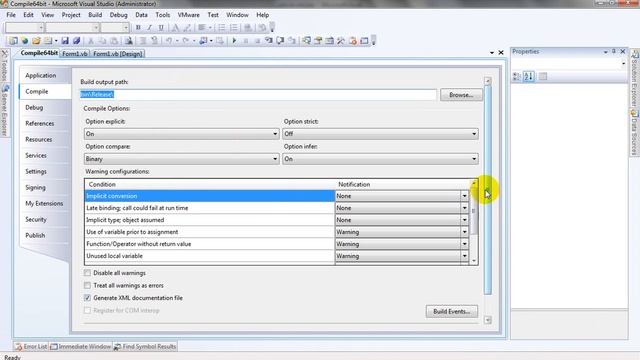Open the Option strict dropdown

pos(380,134)
